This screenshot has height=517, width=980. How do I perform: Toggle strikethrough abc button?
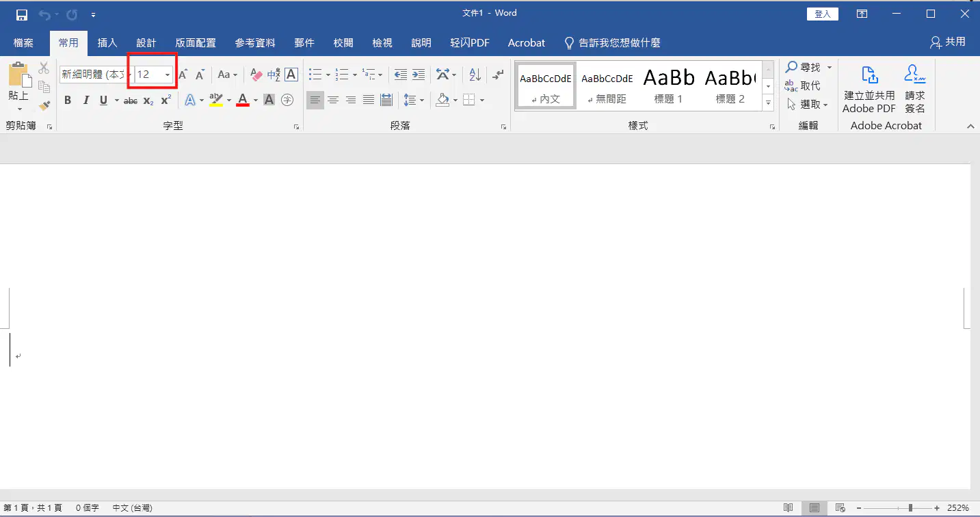click(x=131, y=101)
